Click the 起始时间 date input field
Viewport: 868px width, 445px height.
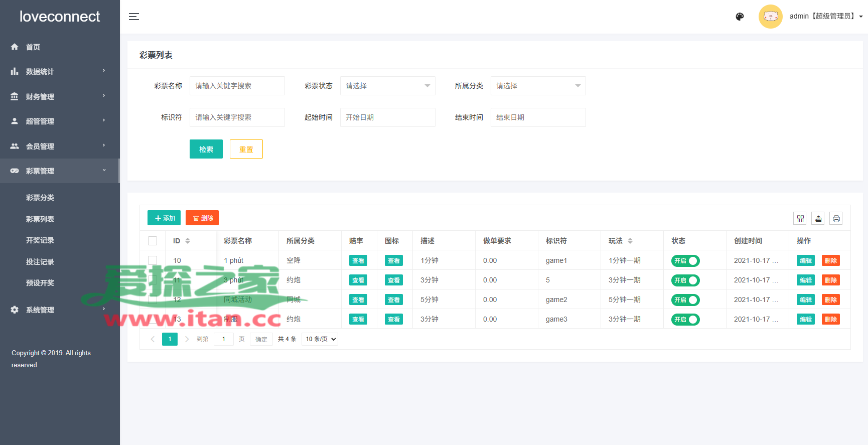tap(387, 117)
